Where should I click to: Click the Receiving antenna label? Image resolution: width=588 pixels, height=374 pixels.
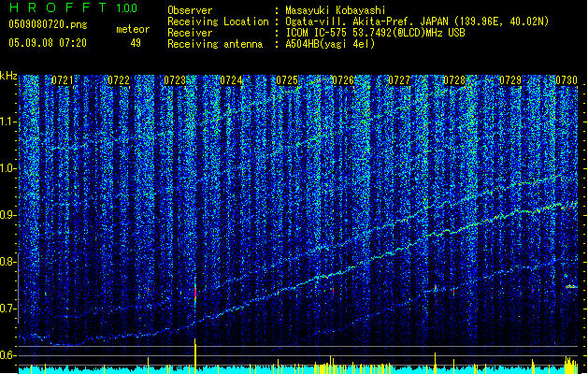coord(215,44)
